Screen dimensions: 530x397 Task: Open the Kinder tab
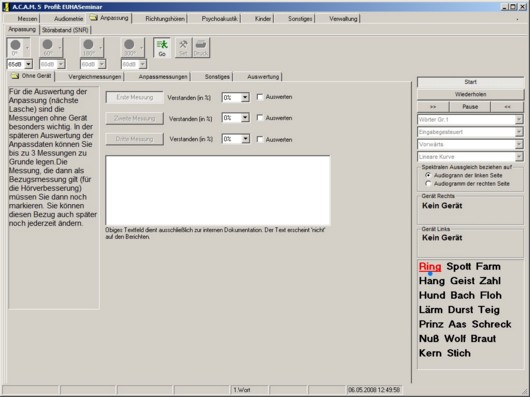[263, 19]
